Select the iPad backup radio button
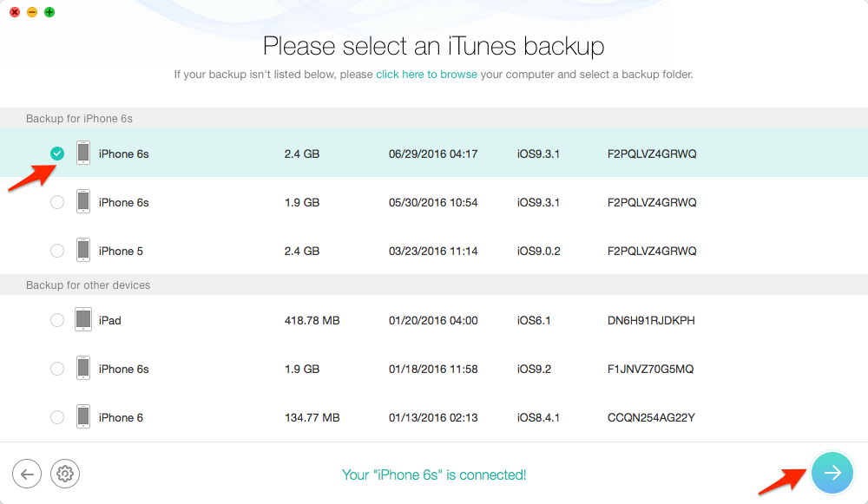868x504 pixels. pos(57,320)
